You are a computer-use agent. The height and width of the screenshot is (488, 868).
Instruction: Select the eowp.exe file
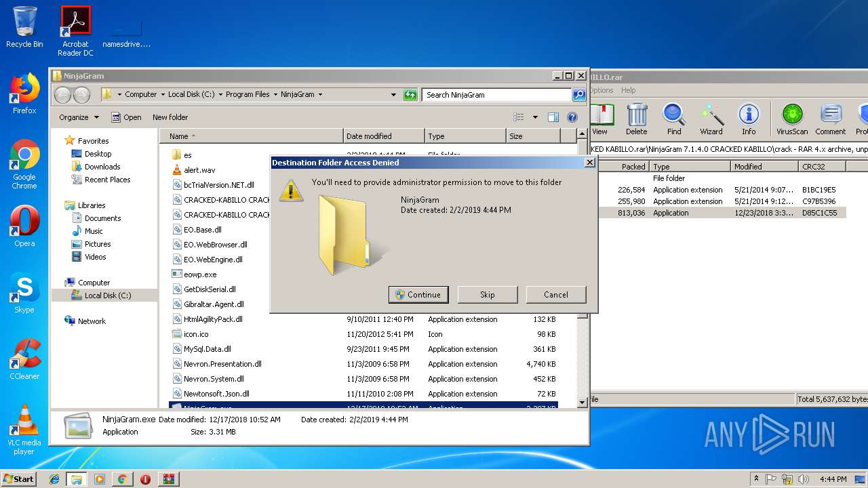click(200, 274)
